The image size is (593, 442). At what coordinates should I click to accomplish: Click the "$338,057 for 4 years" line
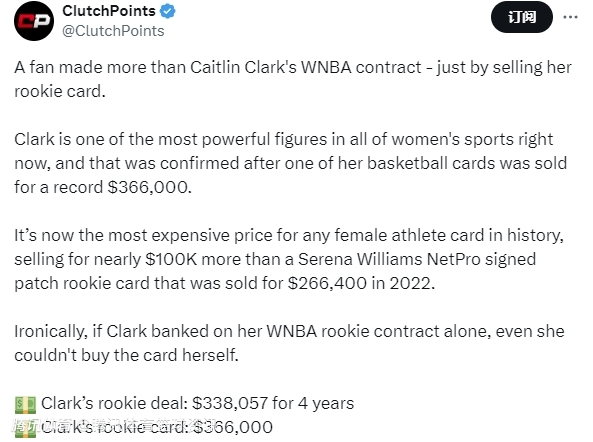click(273, 403)
